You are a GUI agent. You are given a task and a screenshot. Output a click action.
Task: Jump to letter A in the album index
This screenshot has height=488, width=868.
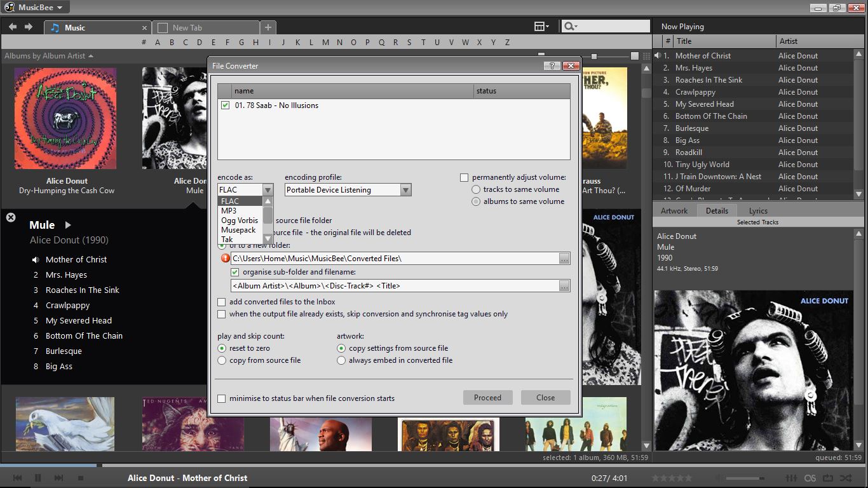pos(157,43)
